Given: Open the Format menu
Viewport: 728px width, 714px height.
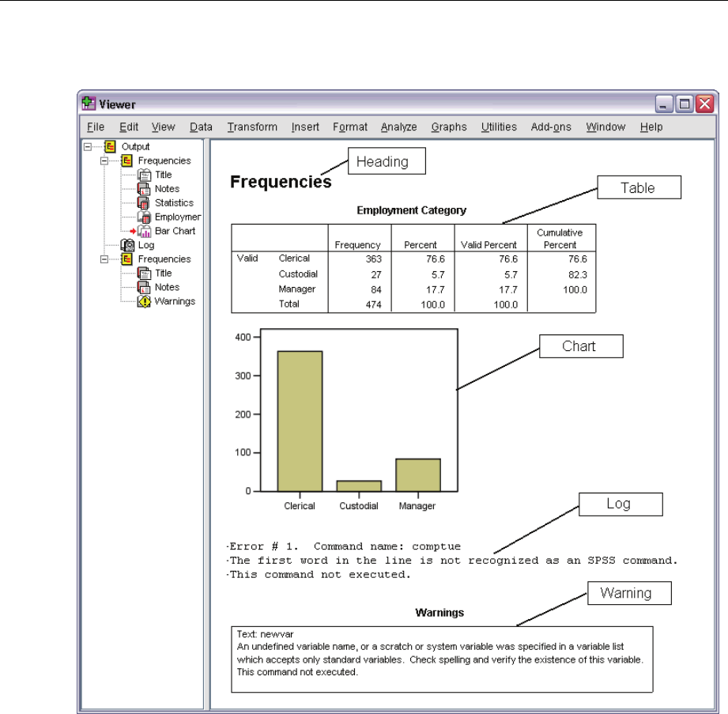Looking at the screenshot, I should click(350, 127).
